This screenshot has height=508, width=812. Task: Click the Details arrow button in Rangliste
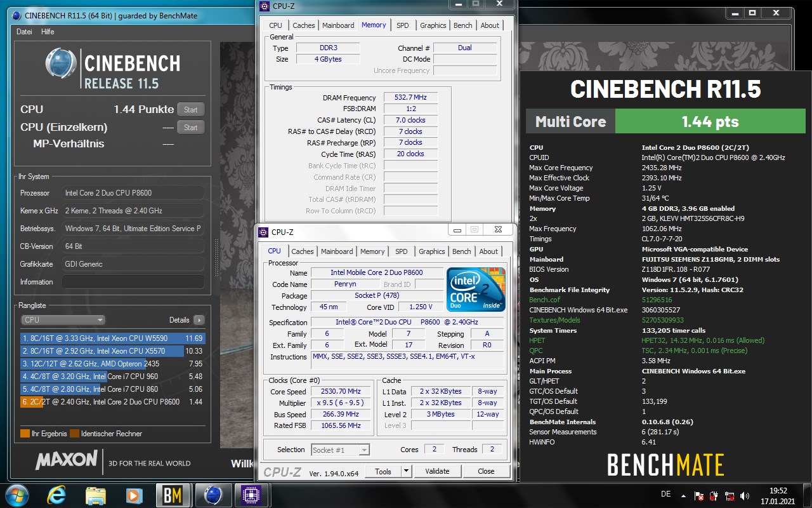pos(199,320)
